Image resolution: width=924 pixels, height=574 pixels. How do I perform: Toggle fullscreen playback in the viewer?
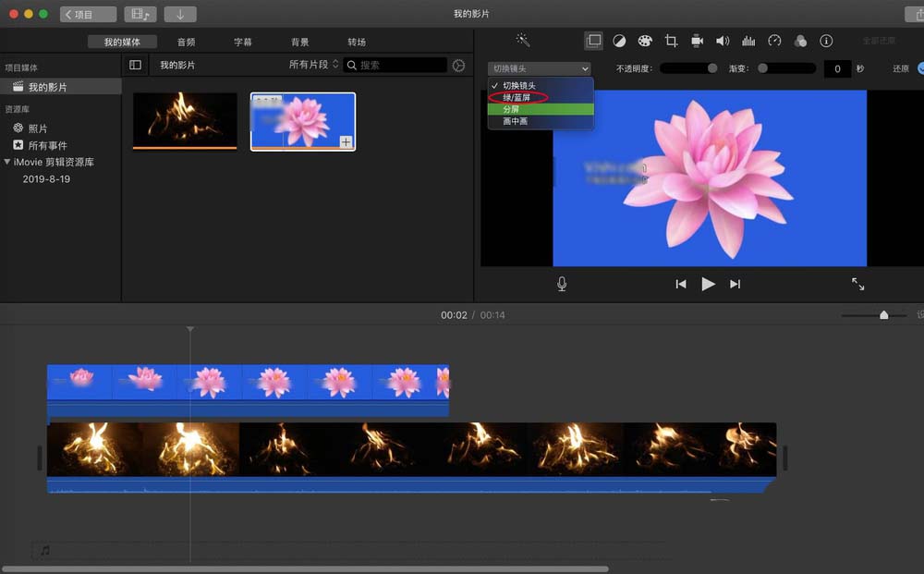coord(857,284)
